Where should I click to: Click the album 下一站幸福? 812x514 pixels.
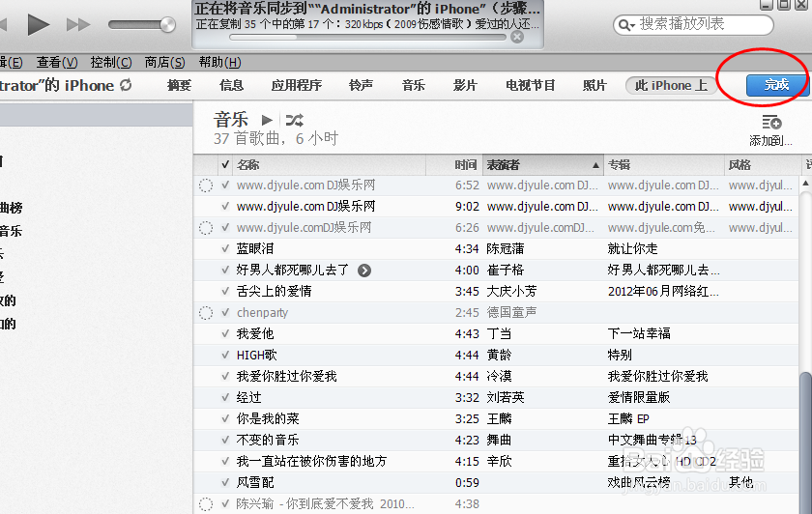pyautogui.click(x=639, y=333)
